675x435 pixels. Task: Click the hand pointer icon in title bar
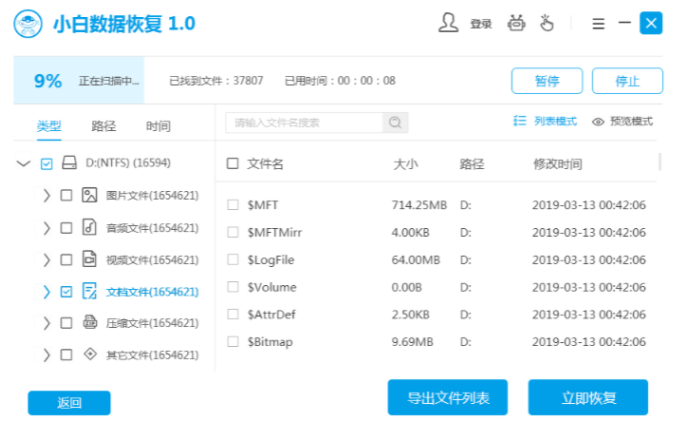(x=546, y=22)
